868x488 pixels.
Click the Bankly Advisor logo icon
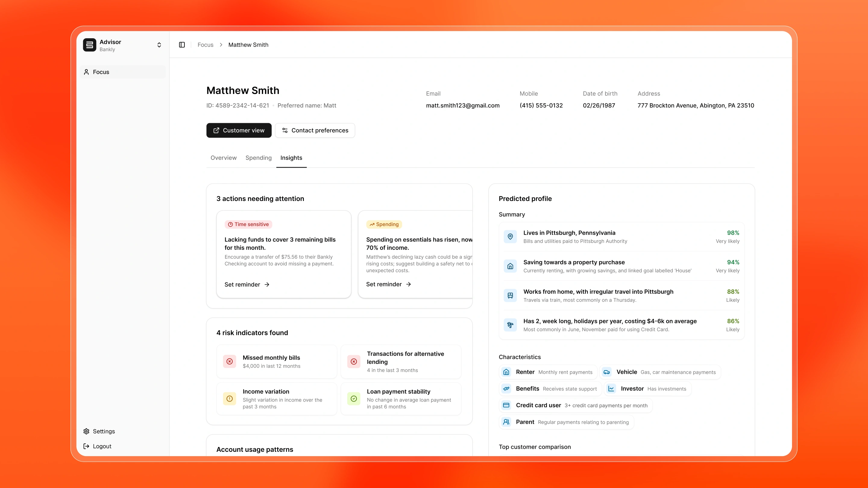(90, 45)
